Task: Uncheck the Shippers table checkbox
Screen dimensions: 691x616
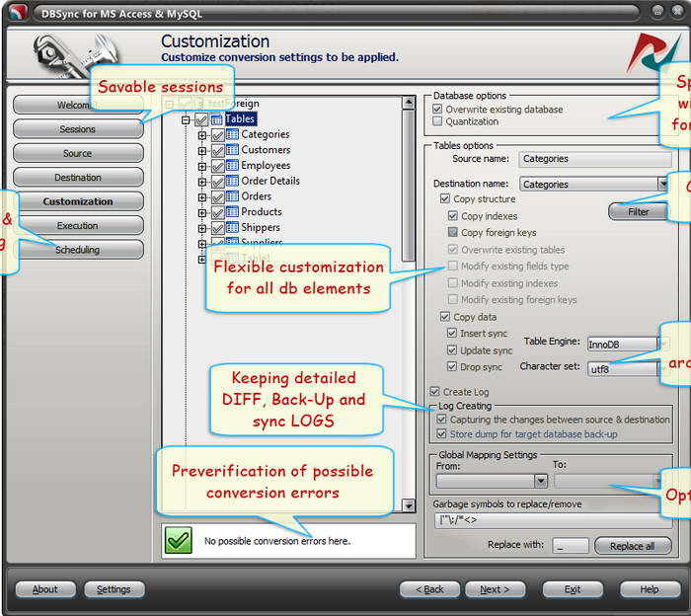Action: 218,228
